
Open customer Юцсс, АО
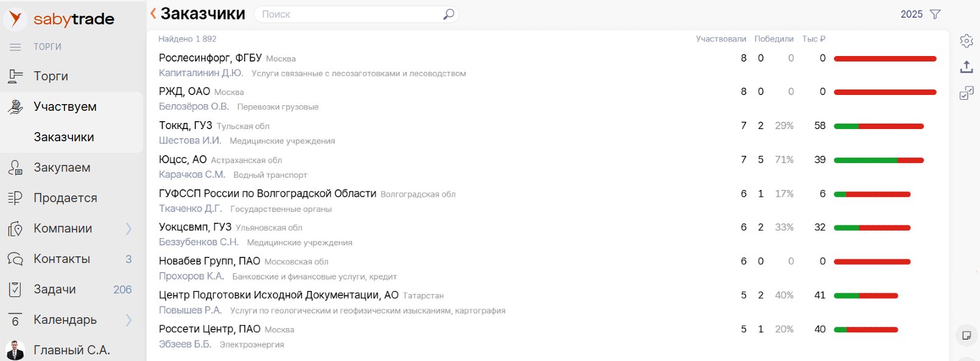click(183, 159)
